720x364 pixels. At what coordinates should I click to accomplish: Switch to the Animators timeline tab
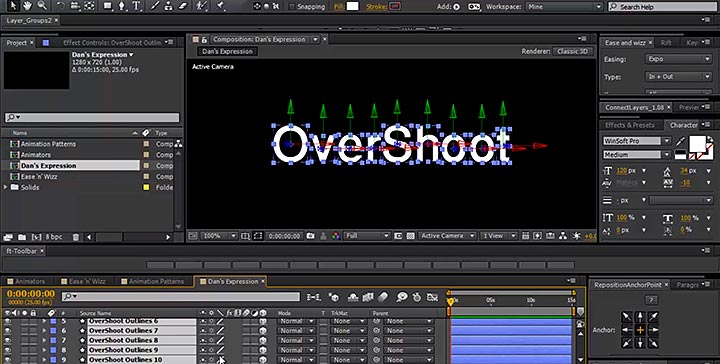click(26, 281)
